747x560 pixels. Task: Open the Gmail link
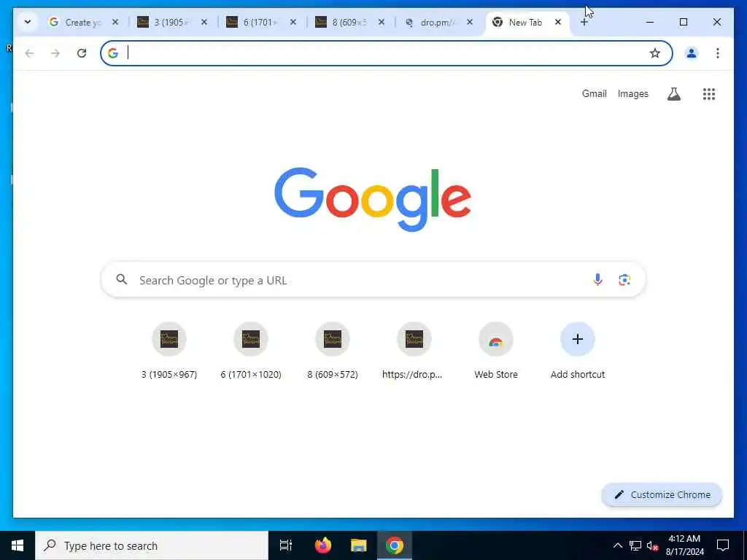point(594,94)
